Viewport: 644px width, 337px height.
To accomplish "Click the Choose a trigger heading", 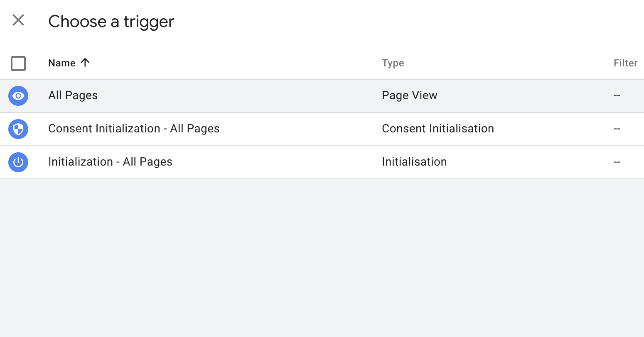I will (111, 21).
